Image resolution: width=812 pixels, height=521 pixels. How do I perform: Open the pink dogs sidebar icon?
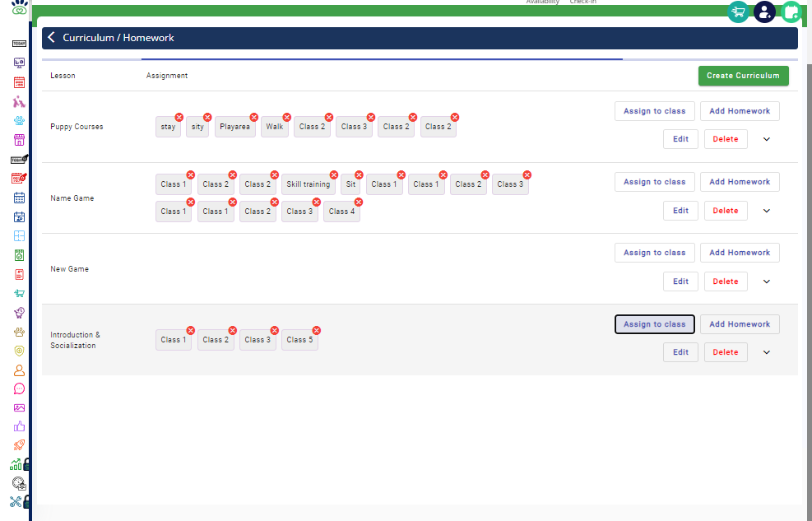19,101
